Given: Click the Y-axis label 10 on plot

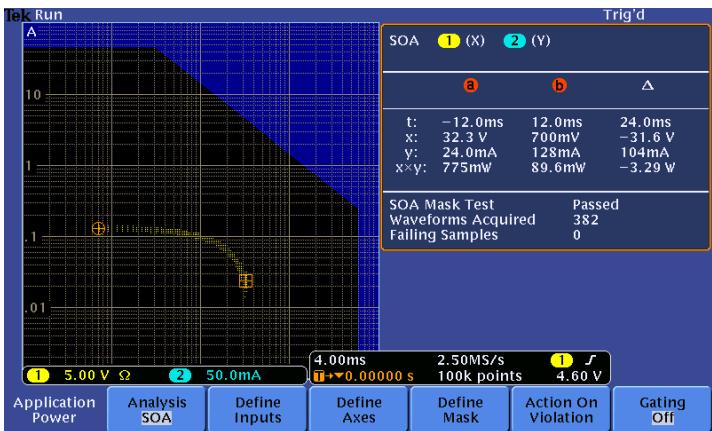Looking at the screenshot, I should [x=33, y=95].
